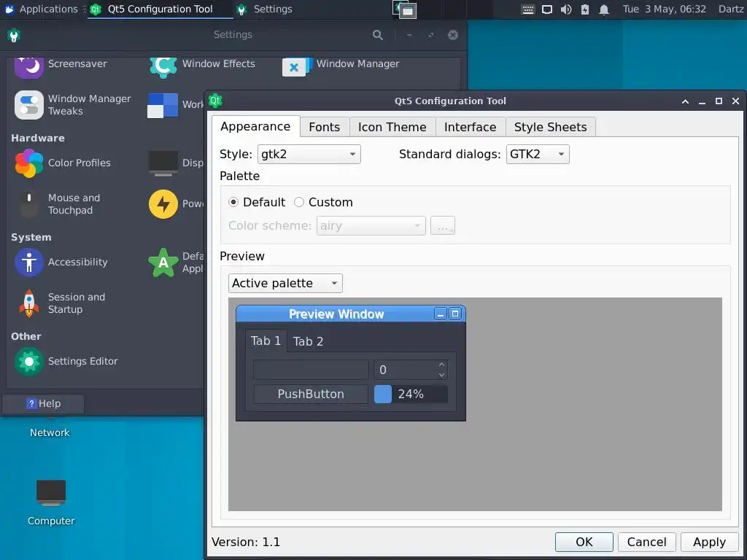Open the Dartz user menu in top panel

(731, 9)
